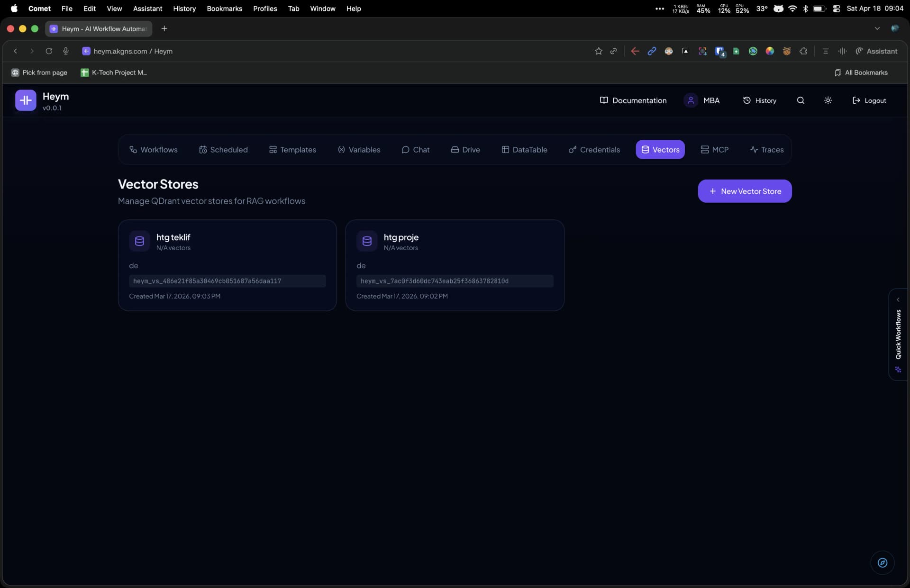
Task: Open the Variables section
Action: [x=359, y=149]
